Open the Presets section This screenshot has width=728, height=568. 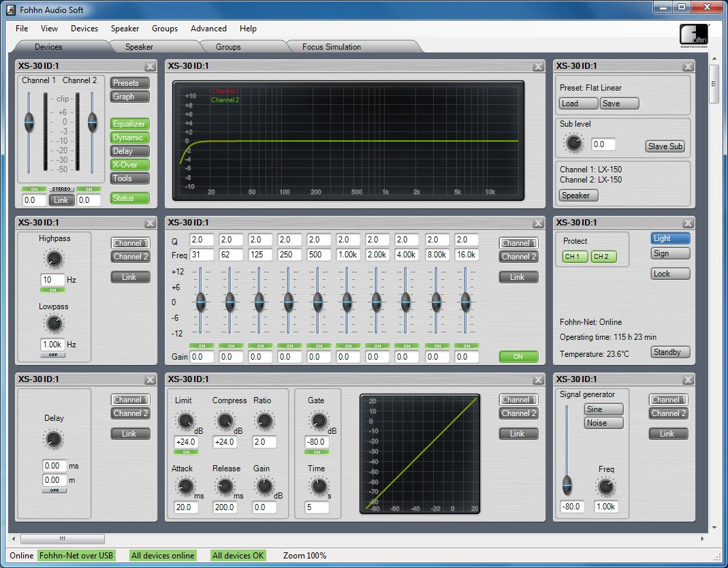[x=130, y=83]
